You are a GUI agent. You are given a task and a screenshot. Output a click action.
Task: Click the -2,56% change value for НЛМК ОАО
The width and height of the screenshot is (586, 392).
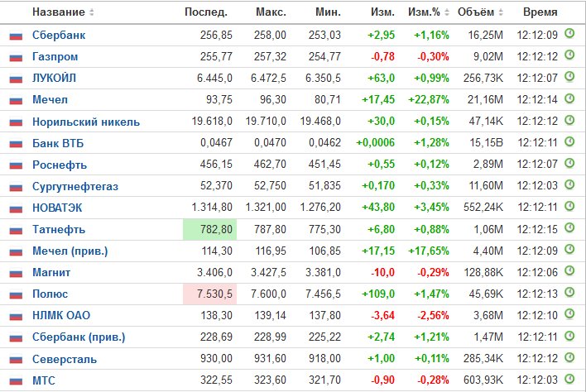[433, 315]
